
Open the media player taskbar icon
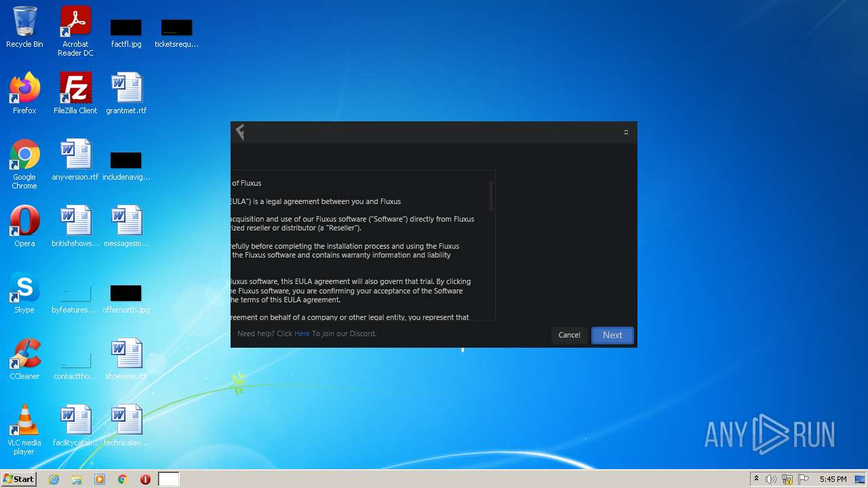tap(100, 479)
